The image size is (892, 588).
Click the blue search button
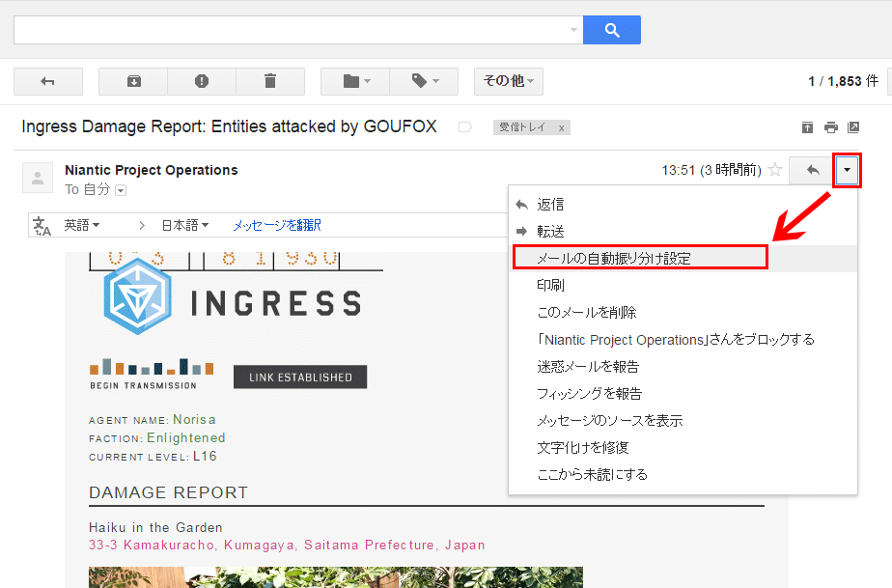click(611, 30)
